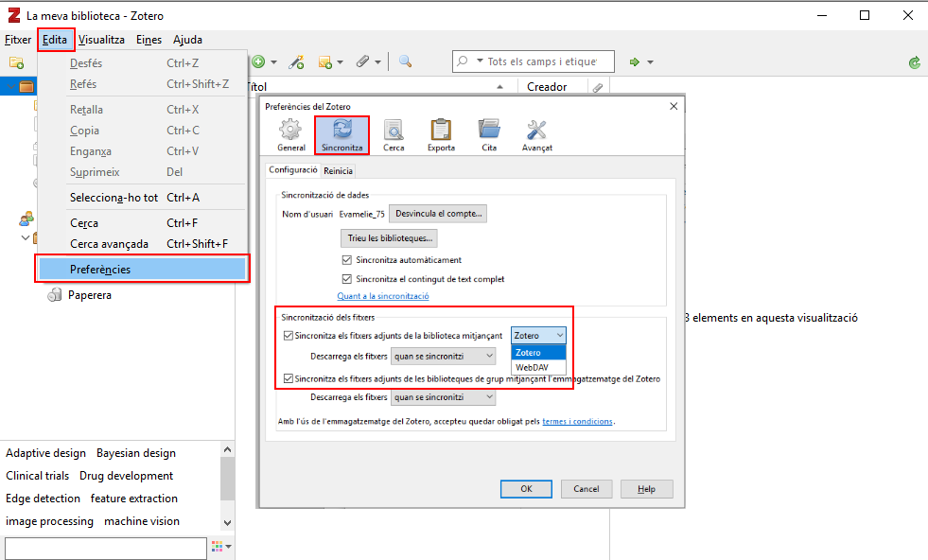Image resolution: width=928 pixels, height=560 pixels.
Task: Switch to Reinicia tab
Action: pyautogui.click(x=338, y=171)
